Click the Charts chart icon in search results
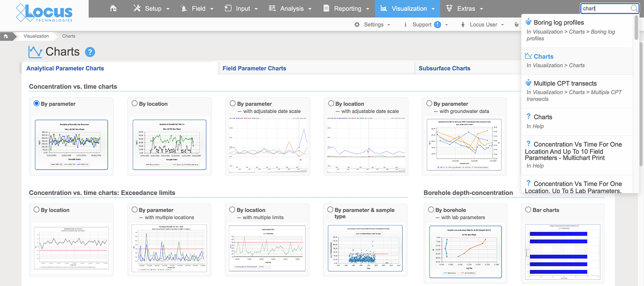This screenshot has height=286, width=644. (528, 56)
